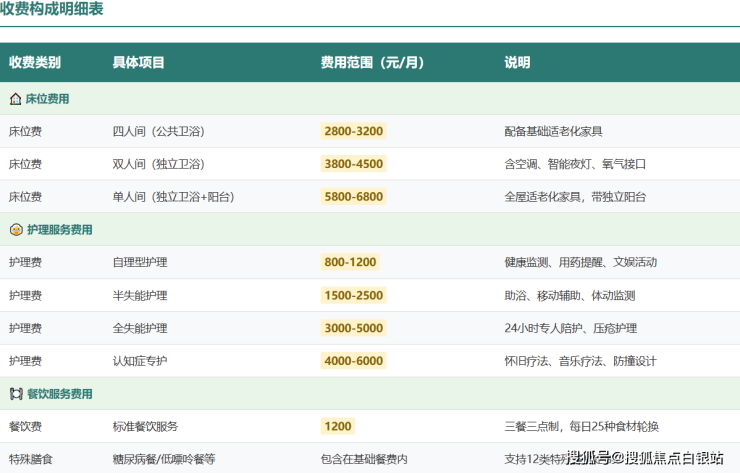Click the 2800-3200 price badge
This screenshot has width=740, height=473.
tap(353, 131)
